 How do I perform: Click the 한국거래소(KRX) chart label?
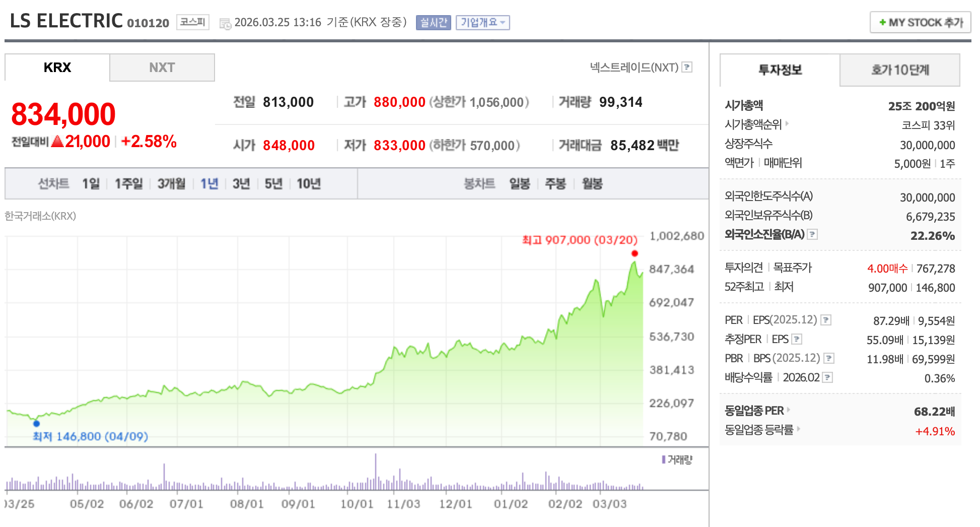click(x=40, y=216)
